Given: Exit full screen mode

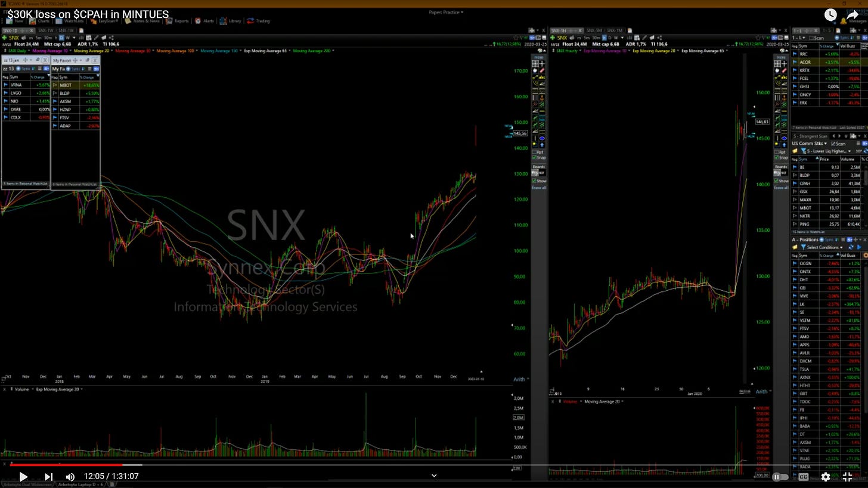Looking at the screenshot, I should (x=847, y=477).
